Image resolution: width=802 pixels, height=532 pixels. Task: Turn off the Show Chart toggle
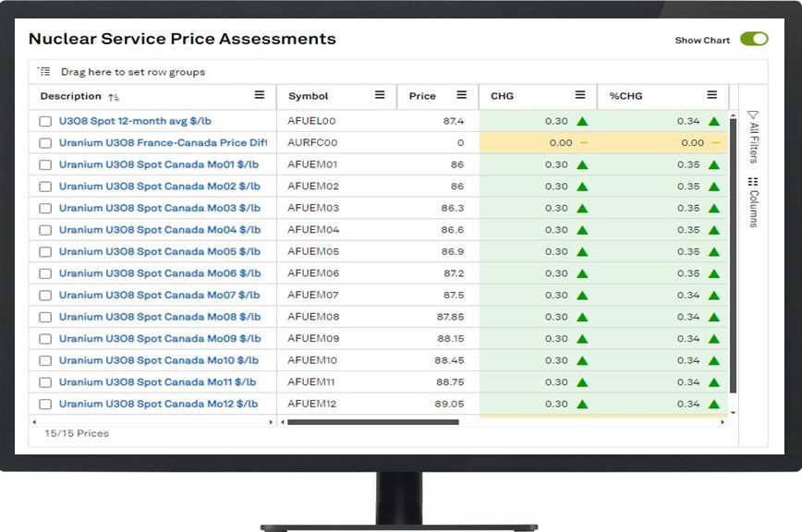pos(753,40)
